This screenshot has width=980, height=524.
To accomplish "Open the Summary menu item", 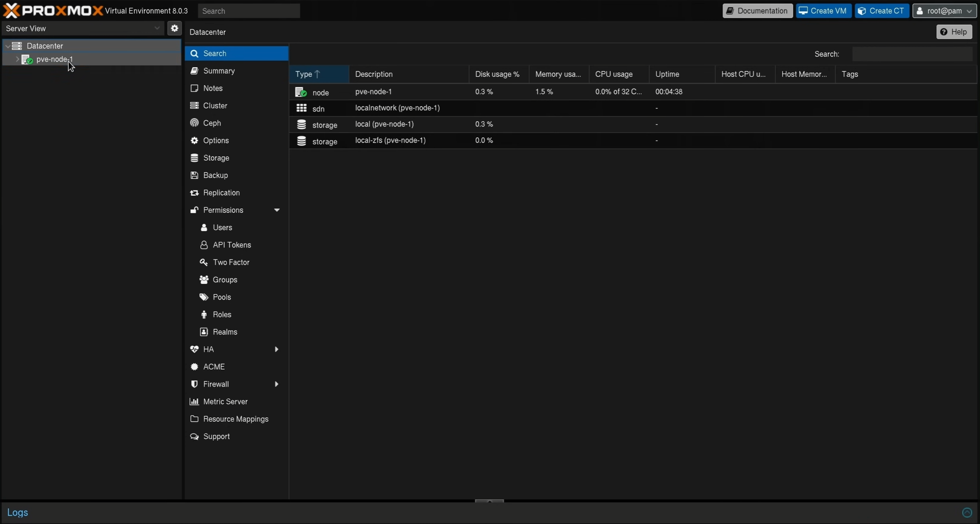I will pos(219,71).
